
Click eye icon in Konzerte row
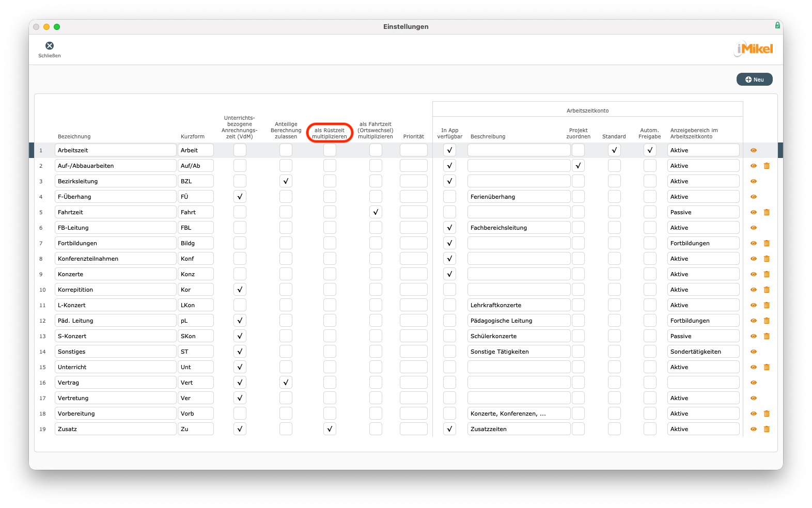(x=754, y=274)
